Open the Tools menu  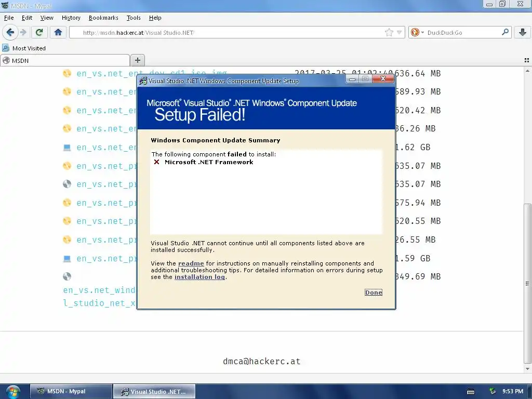point(134,18)
